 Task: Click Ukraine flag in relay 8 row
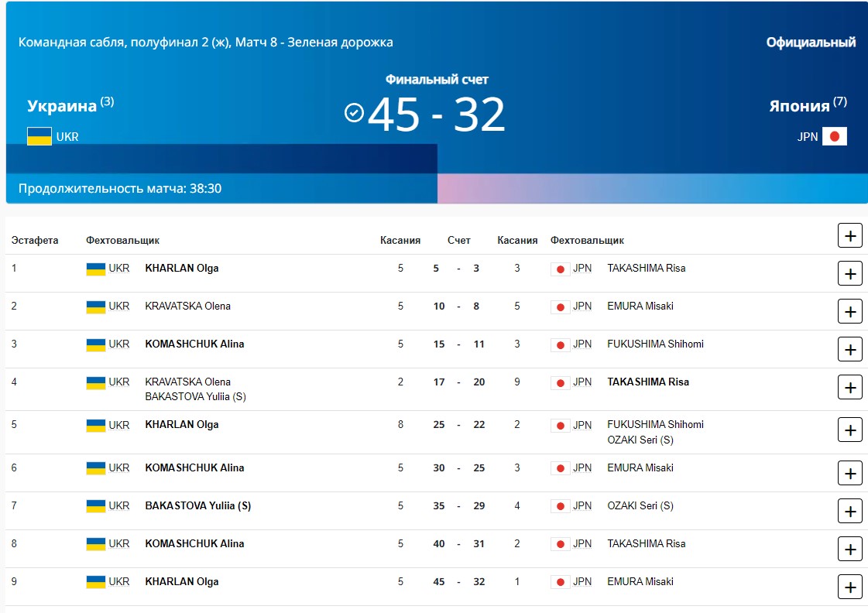[x=96, y=544]
